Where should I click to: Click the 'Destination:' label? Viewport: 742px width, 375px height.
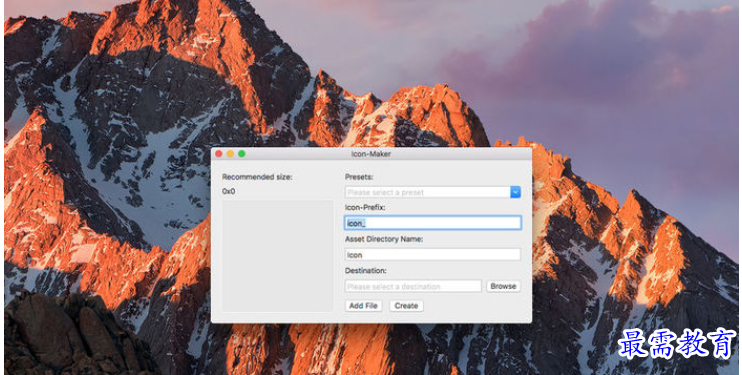[x=365, y=271]
